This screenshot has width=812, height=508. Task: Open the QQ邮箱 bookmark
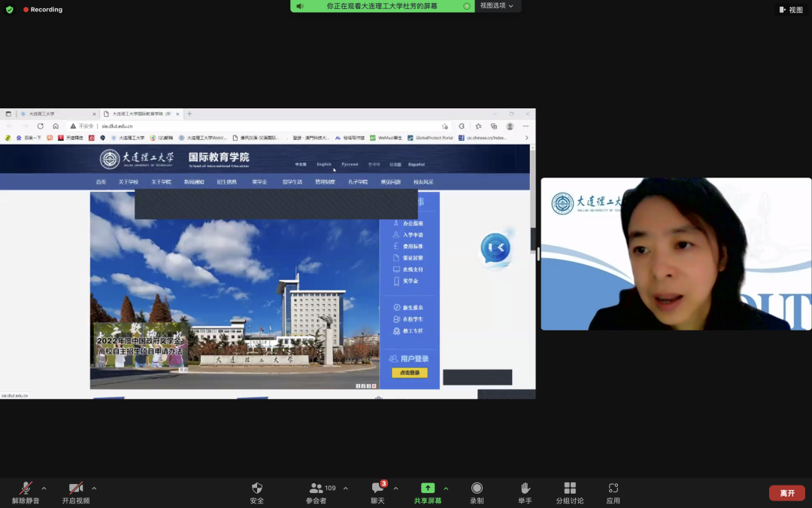[162, 138]
